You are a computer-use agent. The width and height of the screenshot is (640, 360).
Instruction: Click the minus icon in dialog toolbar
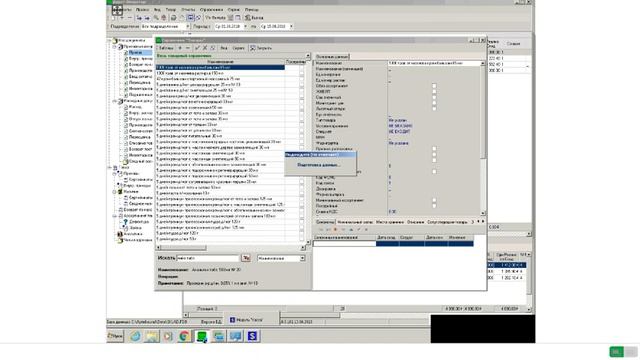tap(188, 48)
